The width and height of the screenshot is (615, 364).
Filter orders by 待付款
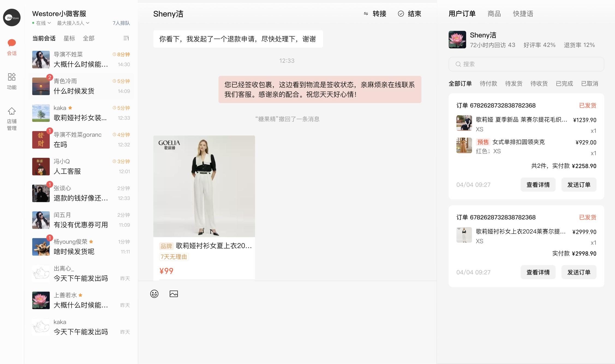(x=488, y=83)
